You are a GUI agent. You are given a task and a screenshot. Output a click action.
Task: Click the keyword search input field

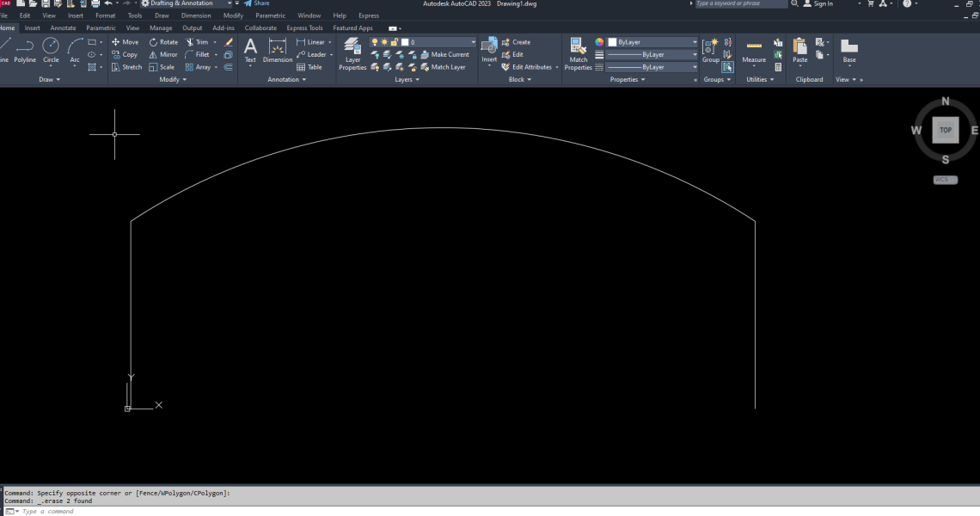741,3
